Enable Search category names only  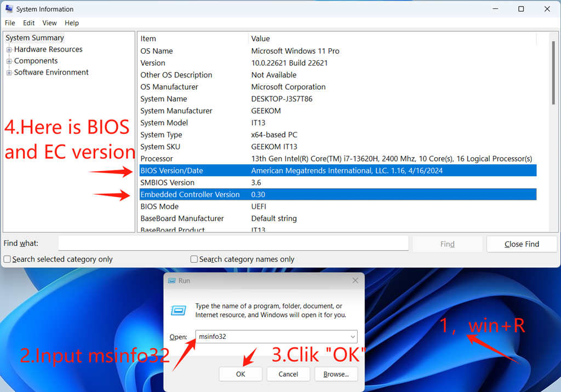click(x=194, y=259)
